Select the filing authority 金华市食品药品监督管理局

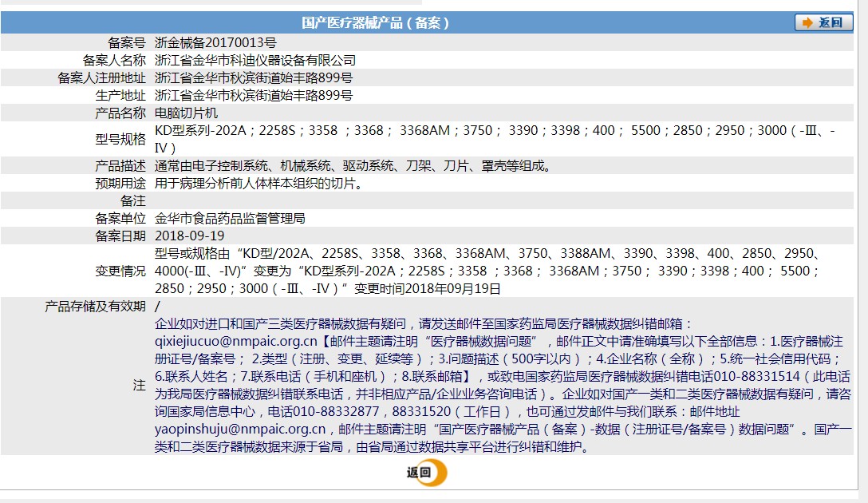[x=230, y=219]
